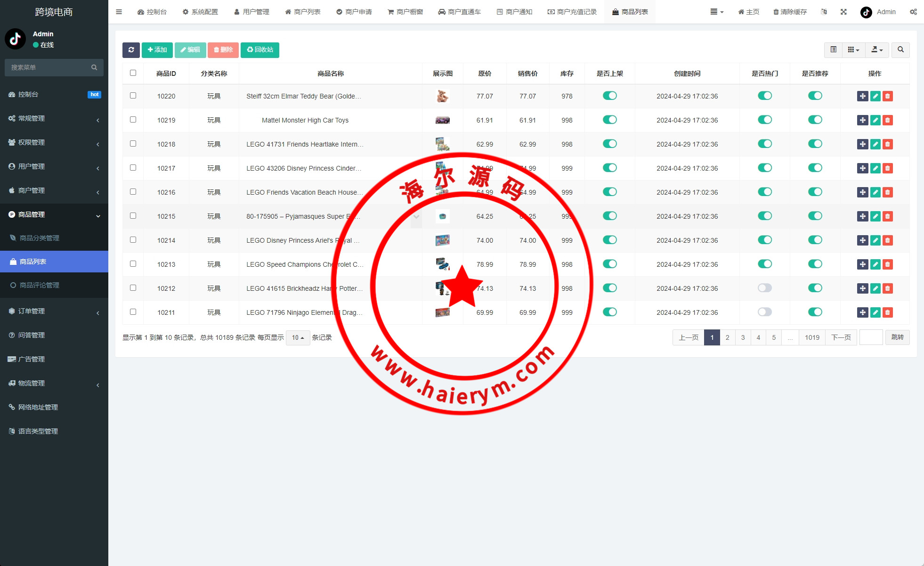Toggle fullscreen with the expand icon

point(843,12)
